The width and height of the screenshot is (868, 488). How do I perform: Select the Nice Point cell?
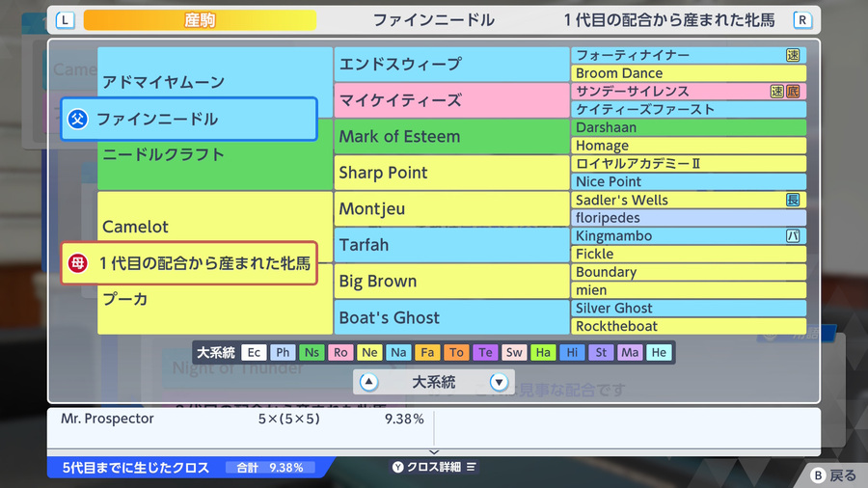coord(689,181)
